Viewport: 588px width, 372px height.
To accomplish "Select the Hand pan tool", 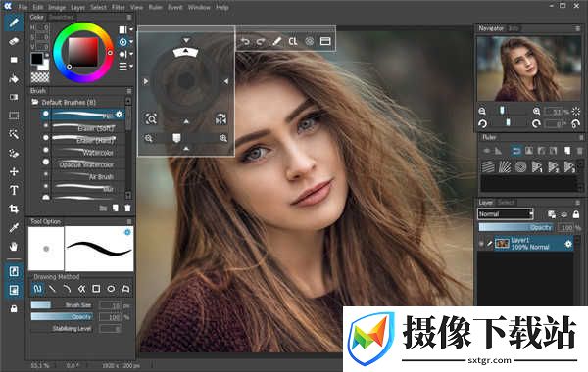I will (x=14, y=246).
